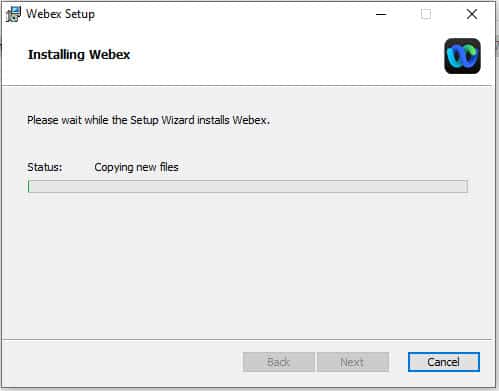Click the Webex Setup title text
Image resolution: width=499 pixels, height=391 pixels.
coord(60,14)
